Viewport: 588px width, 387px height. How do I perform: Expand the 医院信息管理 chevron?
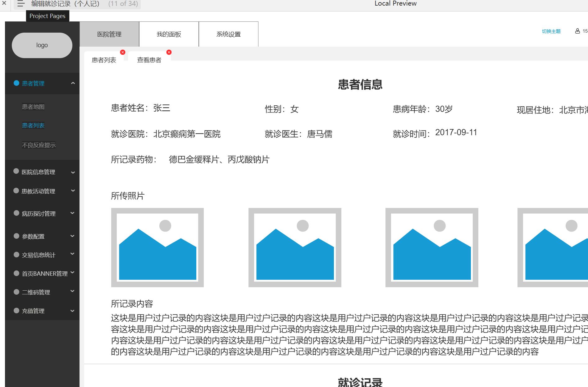click(73, 173)
